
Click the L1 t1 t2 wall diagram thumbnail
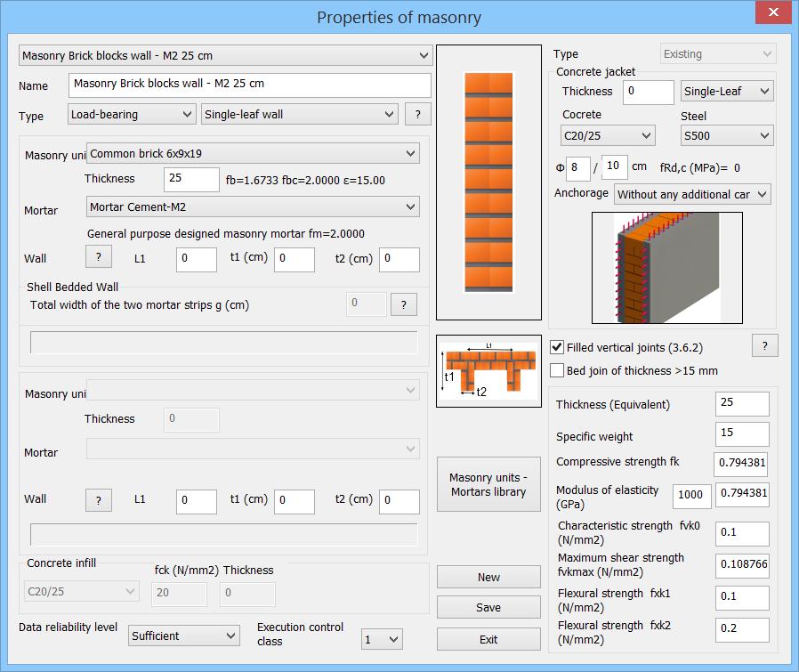click(x=488, y=371)
